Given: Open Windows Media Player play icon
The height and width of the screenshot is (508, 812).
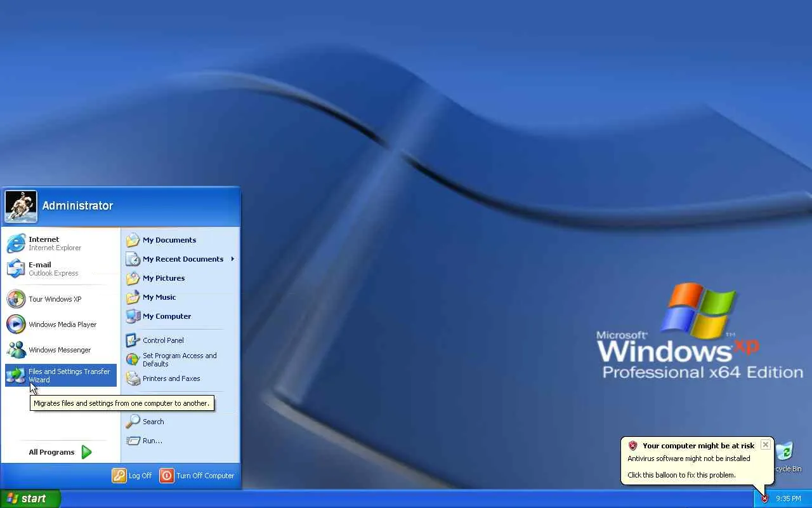Looking at the screenshot, I should point(16,324).
